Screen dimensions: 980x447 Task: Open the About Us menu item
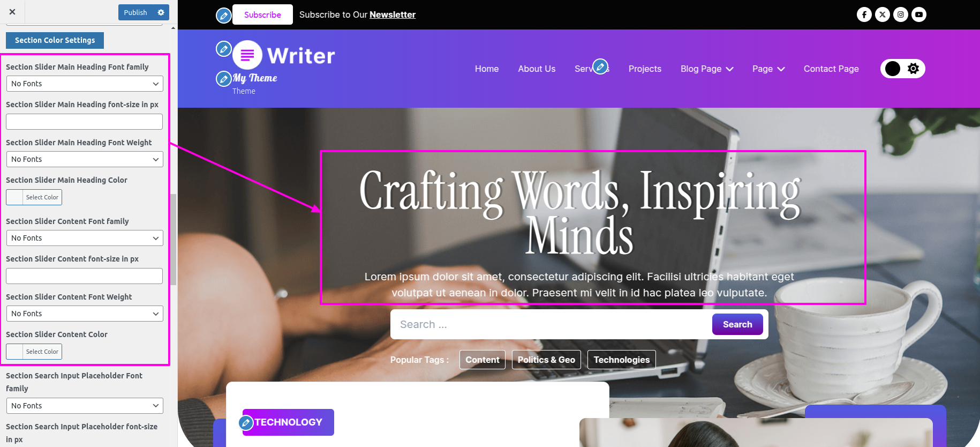pos(537,69)
